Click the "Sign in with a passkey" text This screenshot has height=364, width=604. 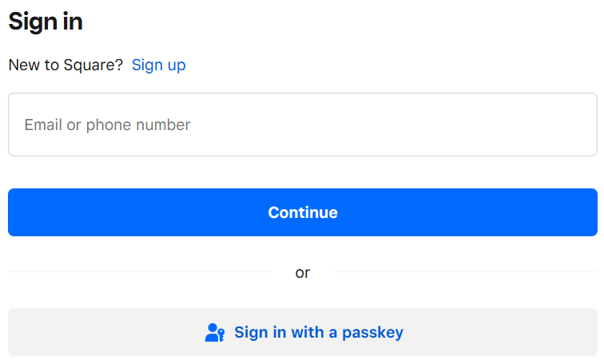(x=319, y=332)
